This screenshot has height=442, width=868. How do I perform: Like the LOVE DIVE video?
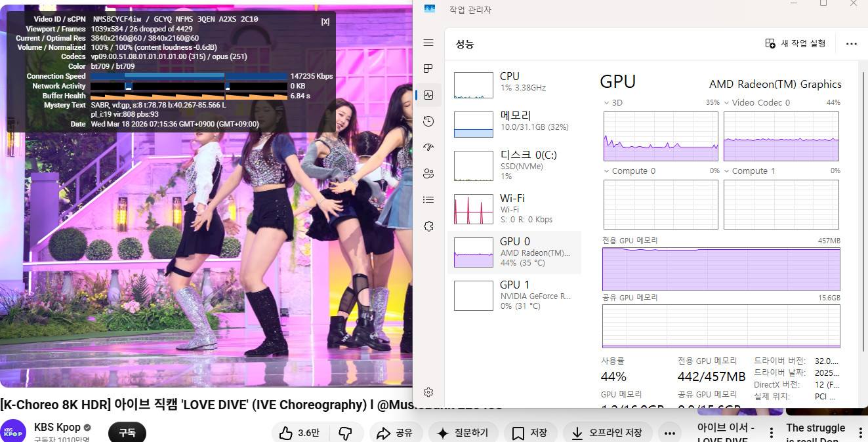[299, 433]
